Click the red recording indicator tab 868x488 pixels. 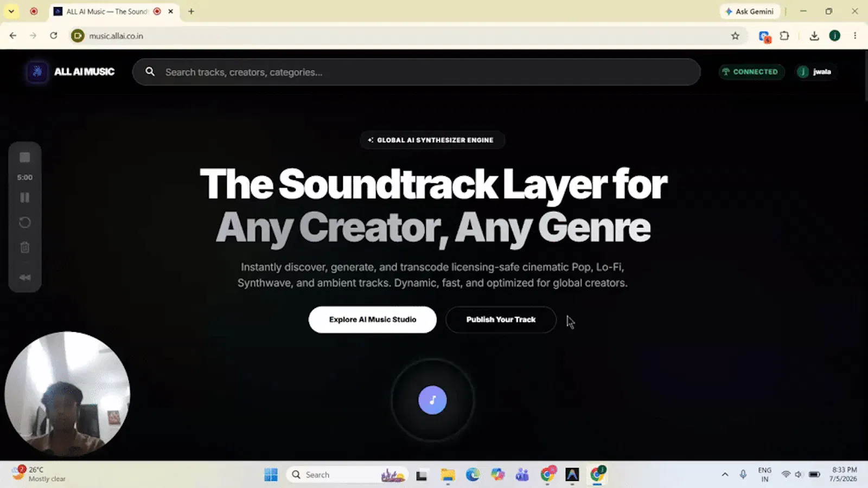[x=34, y=11]
